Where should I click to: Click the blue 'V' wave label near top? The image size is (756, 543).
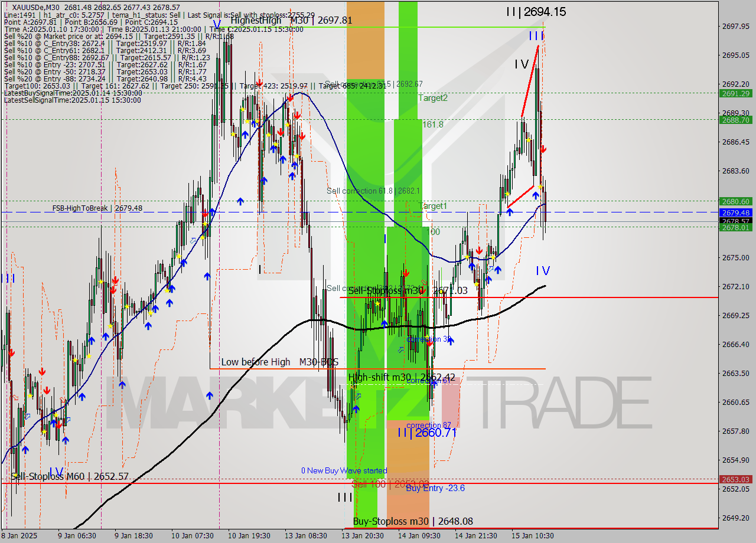pos(217,24)
